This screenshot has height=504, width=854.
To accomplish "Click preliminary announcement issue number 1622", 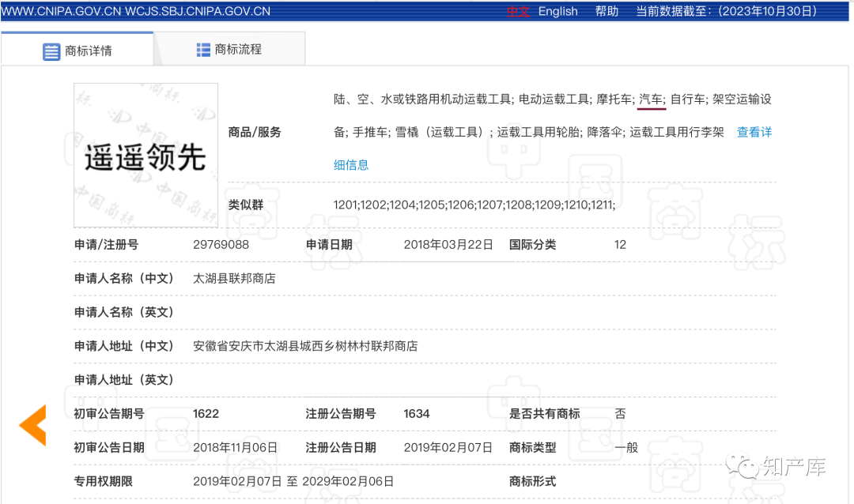I will tap(206, 414).
